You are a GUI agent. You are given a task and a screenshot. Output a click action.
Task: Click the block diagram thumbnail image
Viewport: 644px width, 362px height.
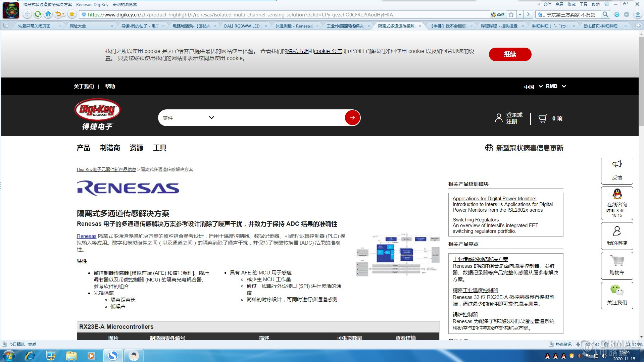[x=398, y=255]
